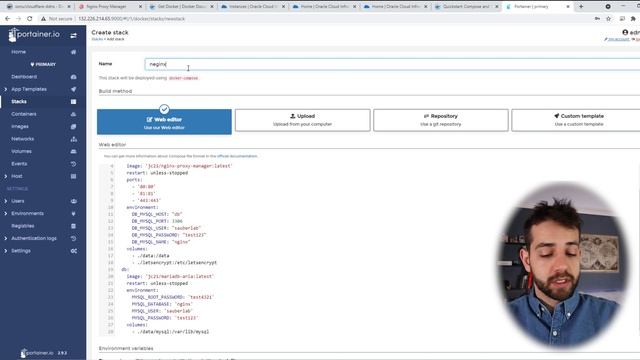
Task: Go back with browser back arrow
Action: click(7, 19)
